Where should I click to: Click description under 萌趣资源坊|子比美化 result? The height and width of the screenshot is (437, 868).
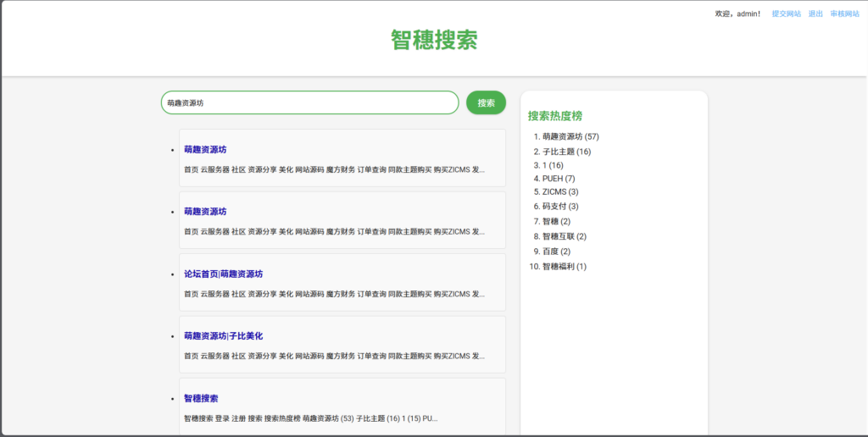[x=334, y=356]
